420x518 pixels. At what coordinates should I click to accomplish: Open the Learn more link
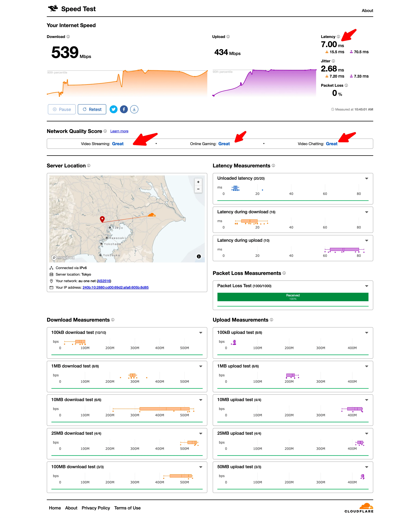pos(119,131)
